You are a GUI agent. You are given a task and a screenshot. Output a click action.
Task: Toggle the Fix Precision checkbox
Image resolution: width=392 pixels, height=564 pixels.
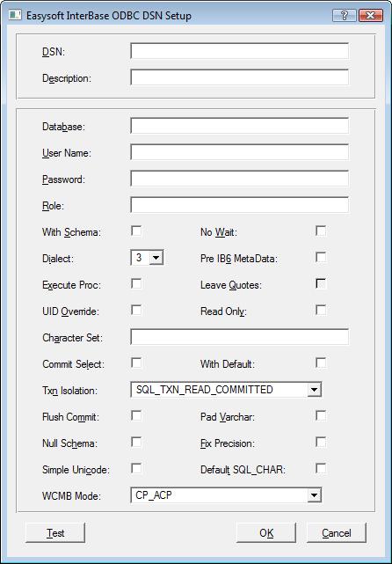click(x=321, y=442)
